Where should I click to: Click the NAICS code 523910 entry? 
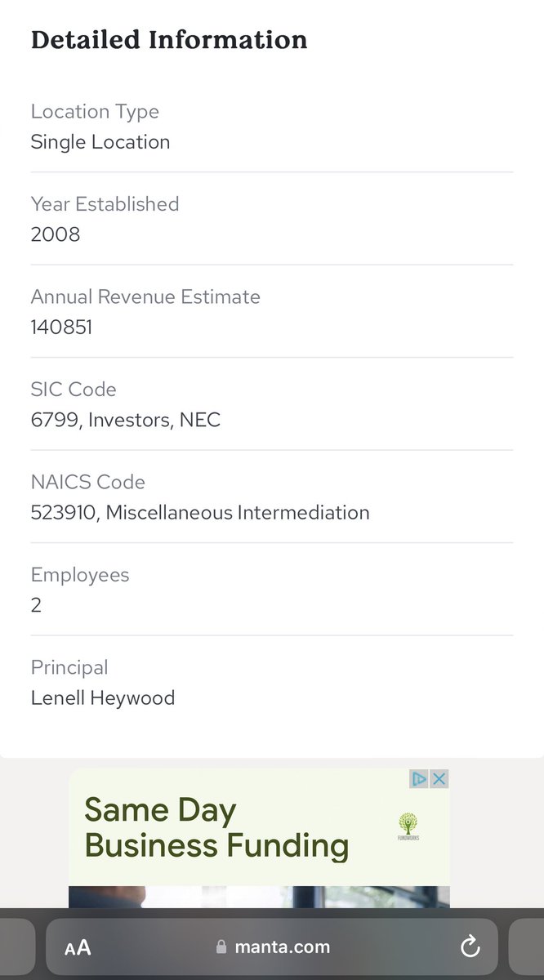pos(200,512)
